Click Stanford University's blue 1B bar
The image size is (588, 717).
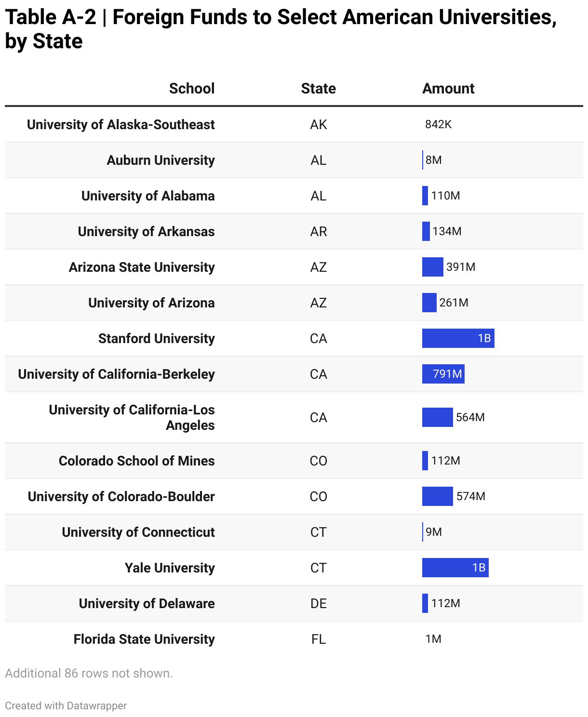(458, 338)
